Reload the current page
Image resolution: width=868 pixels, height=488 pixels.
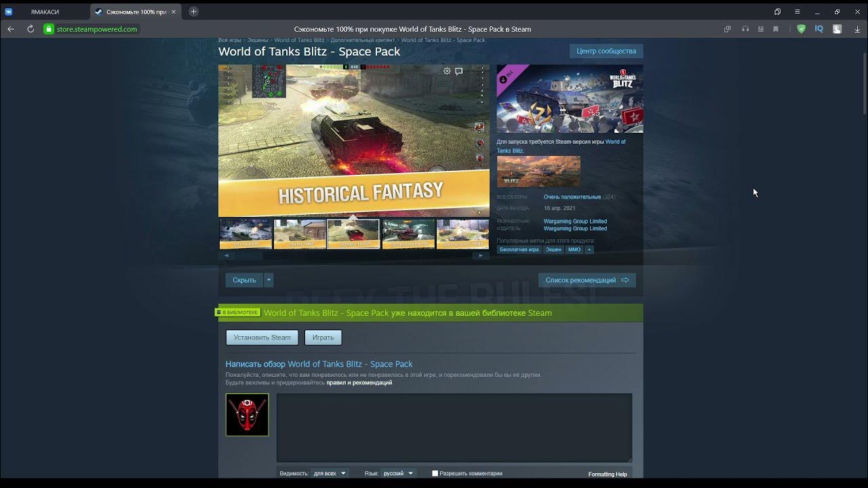(x=31, y=29)
